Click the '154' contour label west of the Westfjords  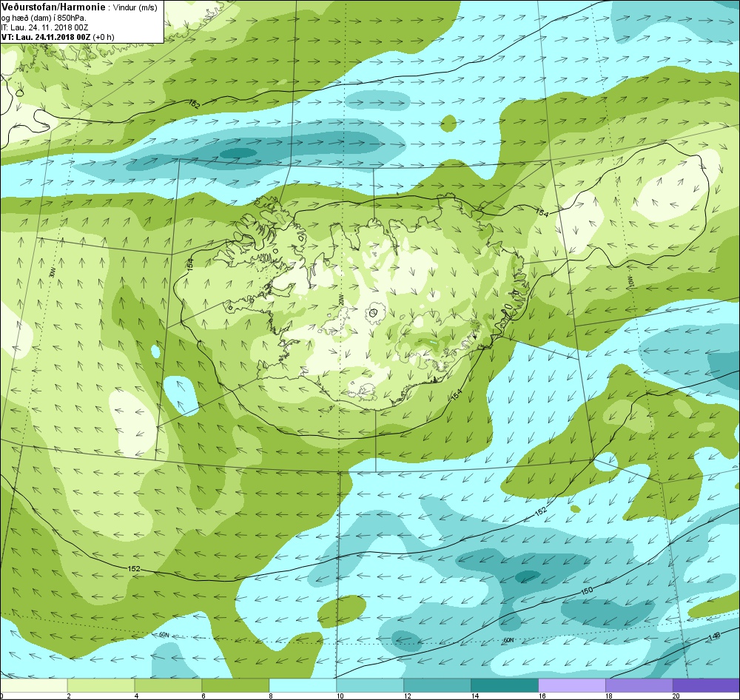click(x=190, y=264)
